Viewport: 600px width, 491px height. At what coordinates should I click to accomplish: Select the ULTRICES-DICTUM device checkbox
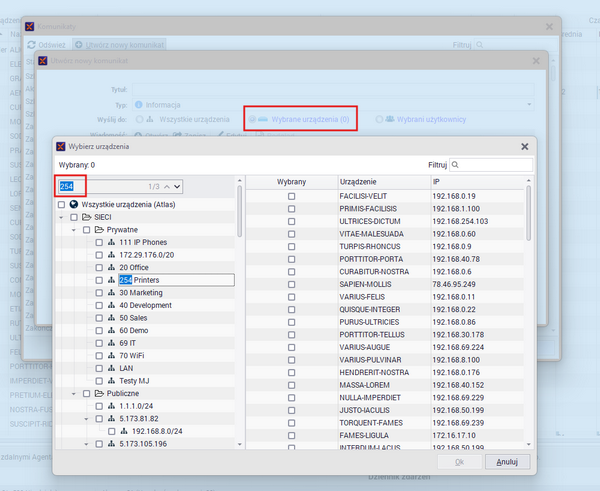(292, 222)
